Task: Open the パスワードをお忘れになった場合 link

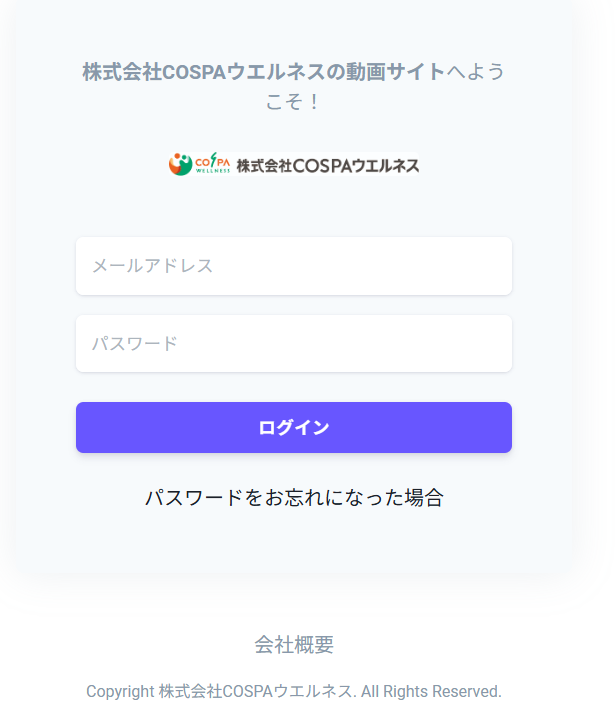Action: click(294, 497)
